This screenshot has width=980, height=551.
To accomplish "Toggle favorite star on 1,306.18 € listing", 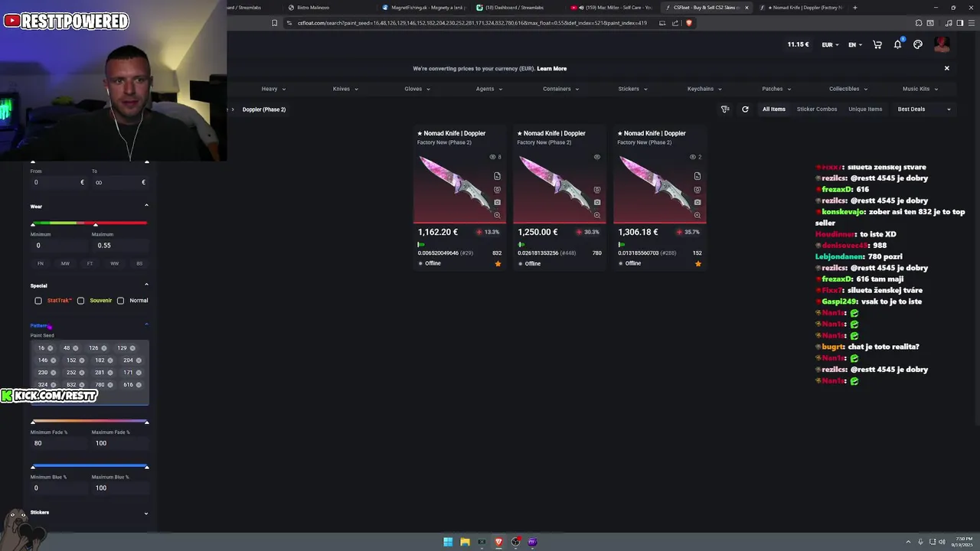I will pyautogui.click(x=697, y=263).
